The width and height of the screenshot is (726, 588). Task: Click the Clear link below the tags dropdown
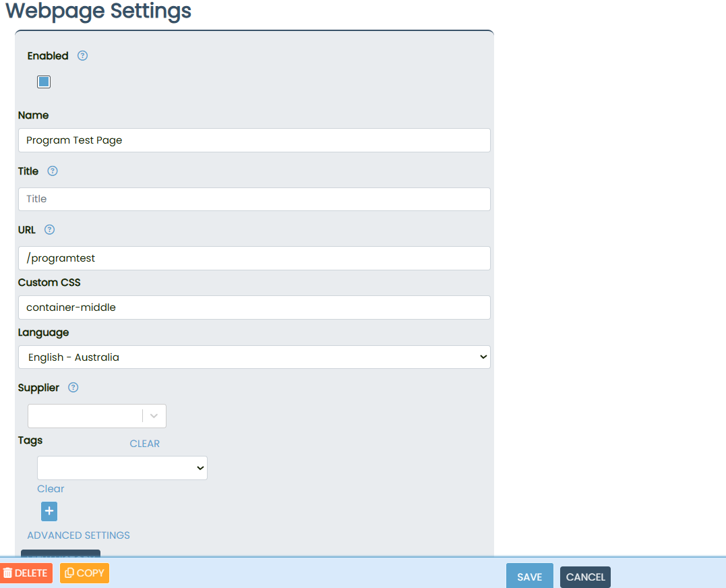[x=51, y=489]
